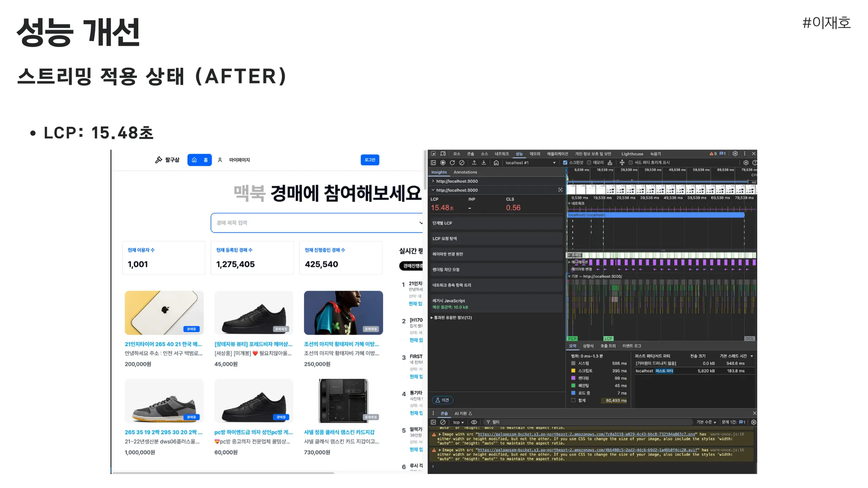The width and height of the screenshot is (868, 488).
Task: Open the 단계별 LCP insight
Action: point(496,223)
